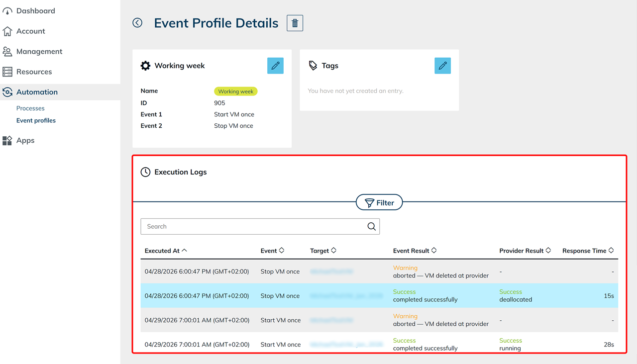
Task: Edit the Working week card with pencil button
Action: point(275,66)
